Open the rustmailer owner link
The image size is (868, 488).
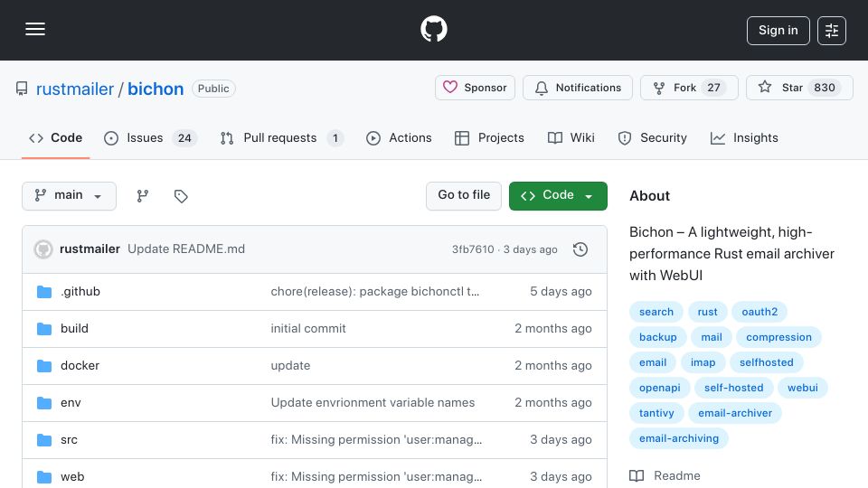click(x=75, y=89)
